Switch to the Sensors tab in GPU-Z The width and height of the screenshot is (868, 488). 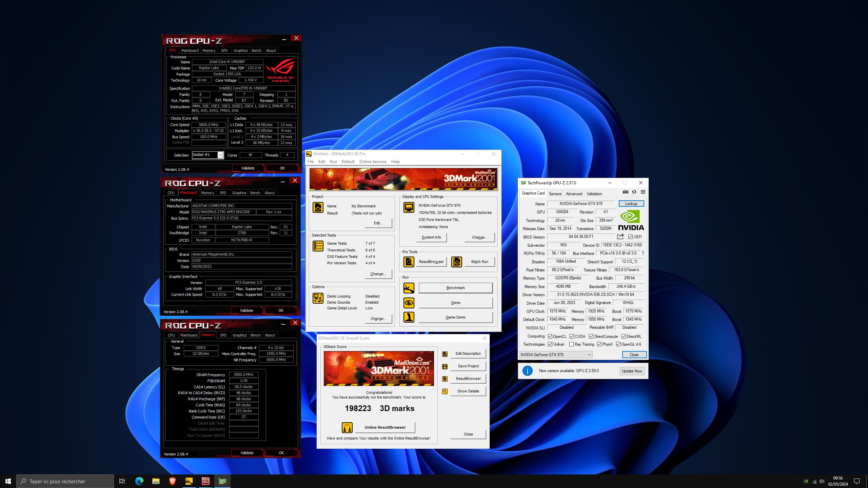555,194
